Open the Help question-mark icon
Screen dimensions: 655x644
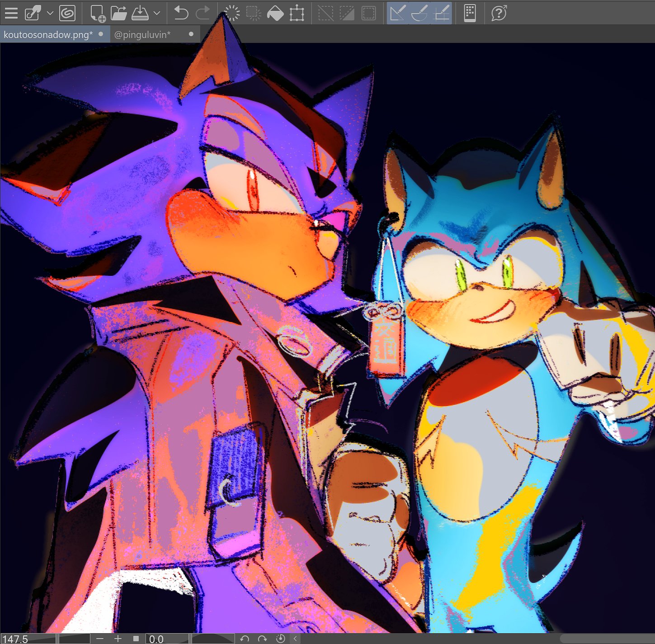(499, 13)
